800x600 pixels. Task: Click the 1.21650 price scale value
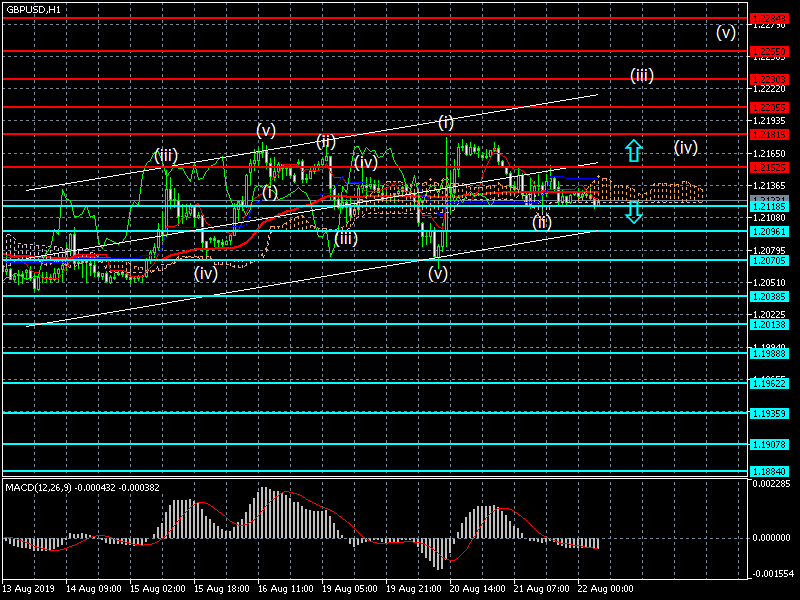769,154
